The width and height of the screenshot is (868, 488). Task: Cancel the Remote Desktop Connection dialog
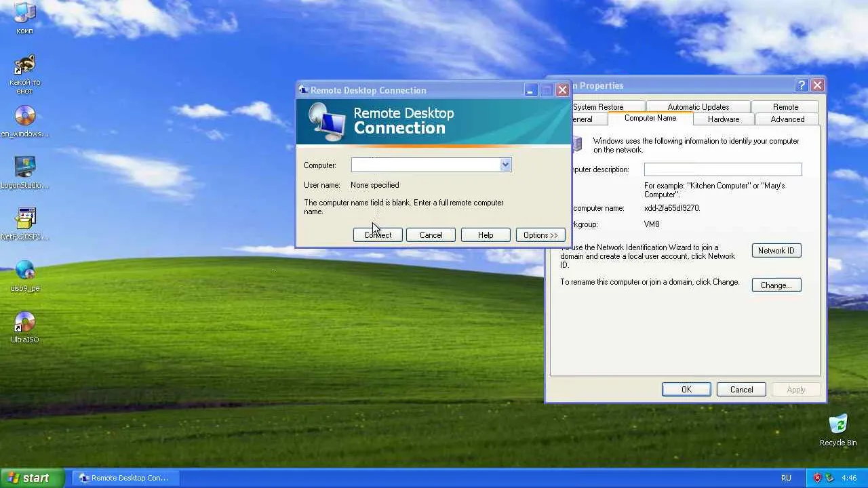tap(431, 235)
